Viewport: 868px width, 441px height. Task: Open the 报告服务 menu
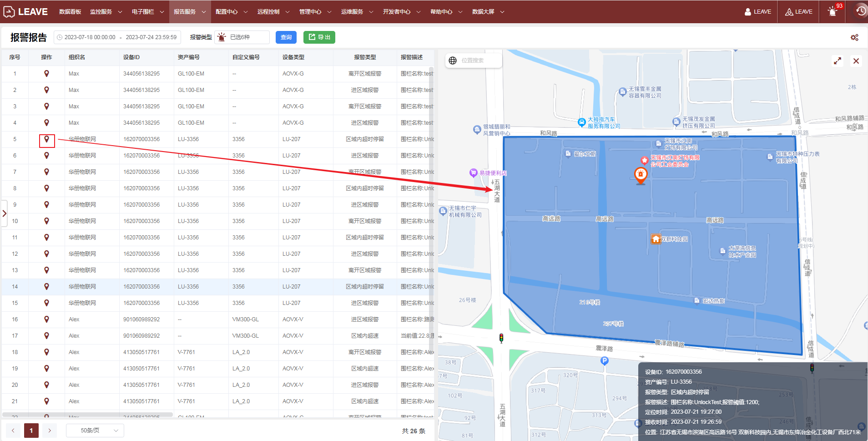pyautogui.click(x=189, y=12)
